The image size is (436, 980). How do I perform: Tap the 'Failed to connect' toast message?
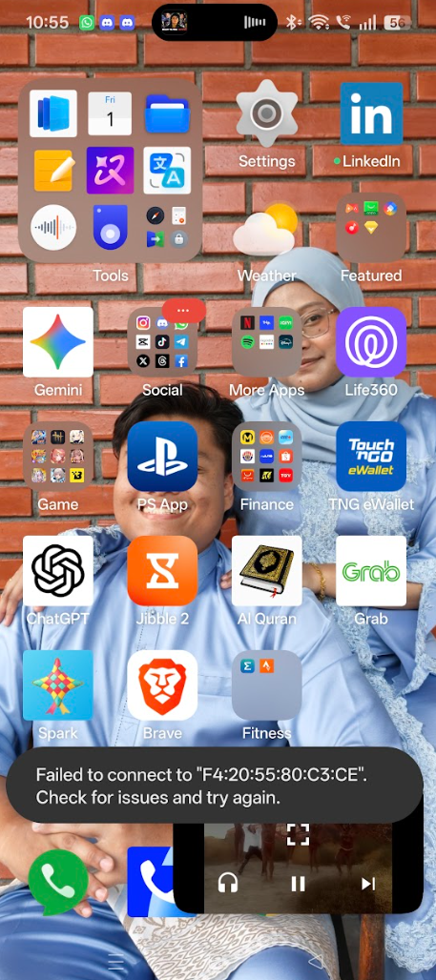coord(215,785)
